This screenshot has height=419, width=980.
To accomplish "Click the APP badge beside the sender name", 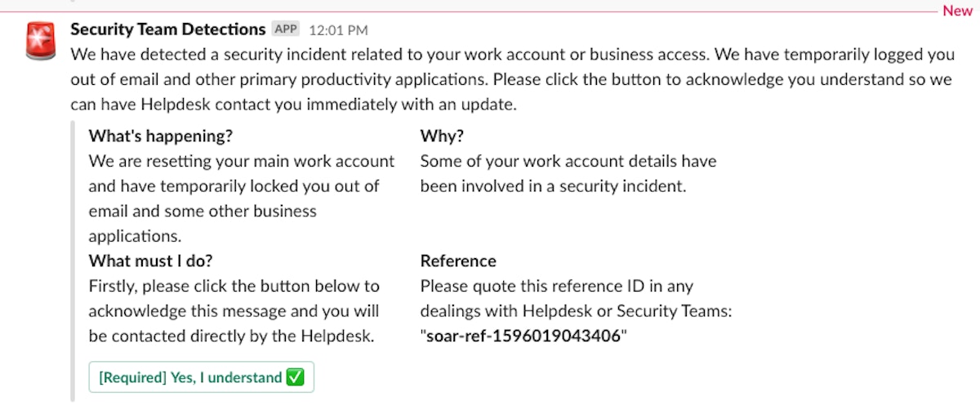I will tap(286, 29).
